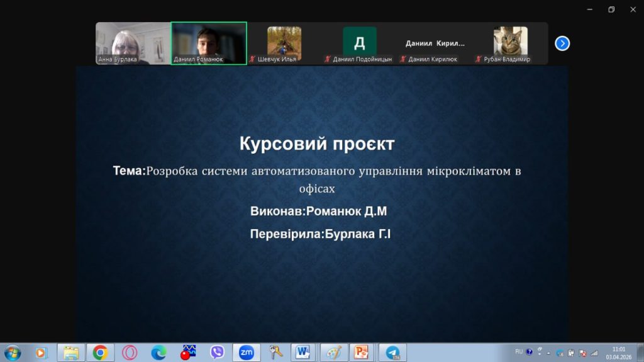Select Даниил Подойницын's avatar tile
The width and height of the screenshot is (644, 362).
359,43
